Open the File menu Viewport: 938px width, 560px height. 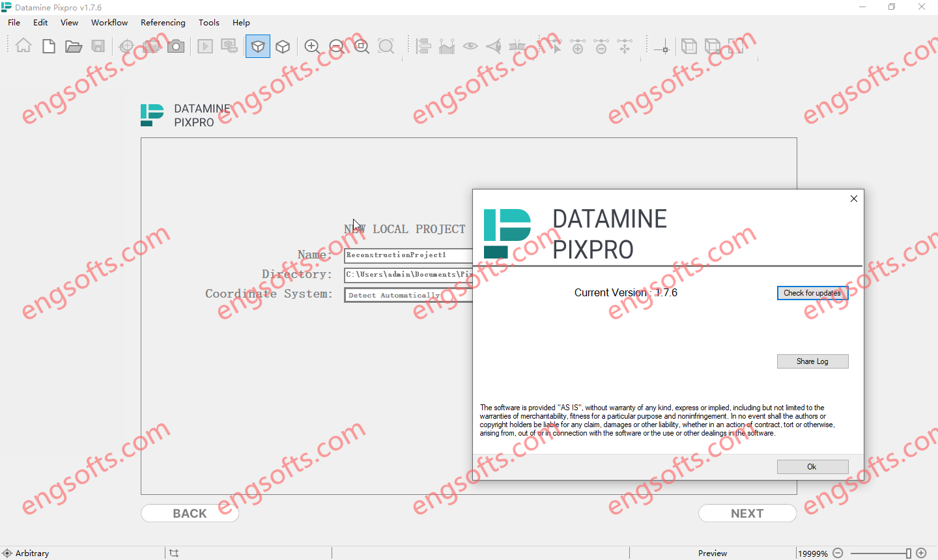point(14,22)
